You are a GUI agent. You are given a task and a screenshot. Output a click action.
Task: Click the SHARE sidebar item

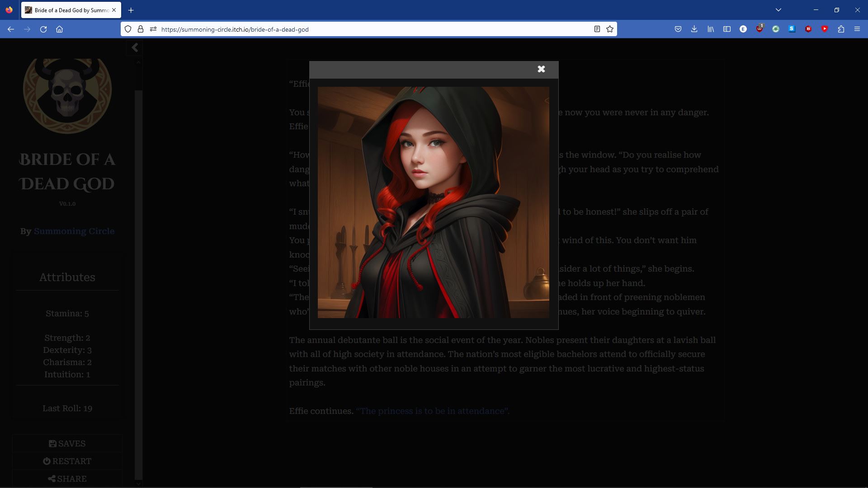point(67,479)
